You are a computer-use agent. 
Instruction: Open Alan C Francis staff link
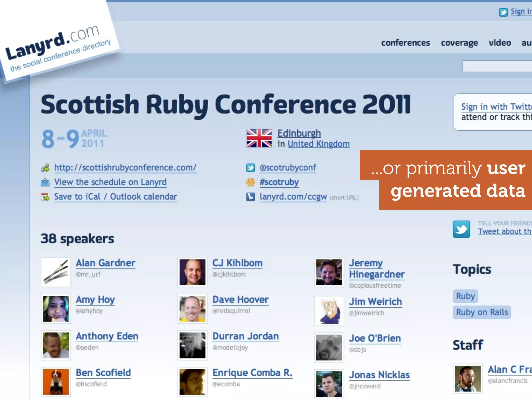tap(510, 370)
